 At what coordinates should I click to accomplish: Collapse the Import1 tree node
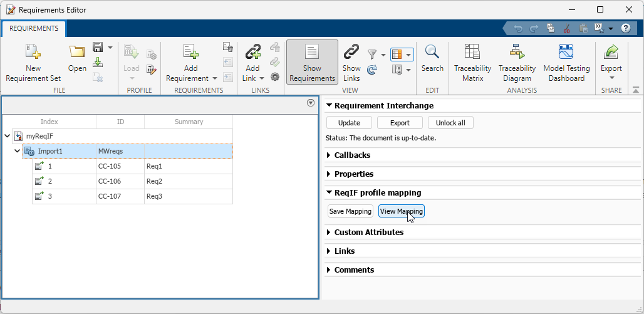[x=18, y=151]
